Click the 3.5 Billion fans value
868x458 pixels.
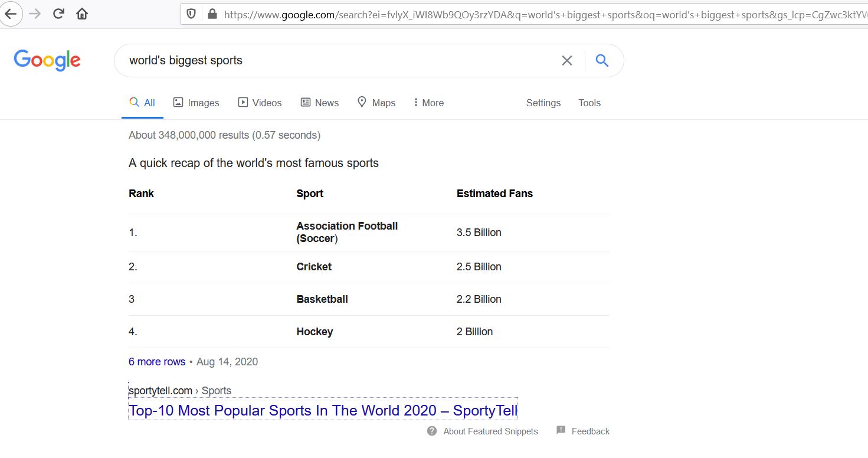(479, 233)
